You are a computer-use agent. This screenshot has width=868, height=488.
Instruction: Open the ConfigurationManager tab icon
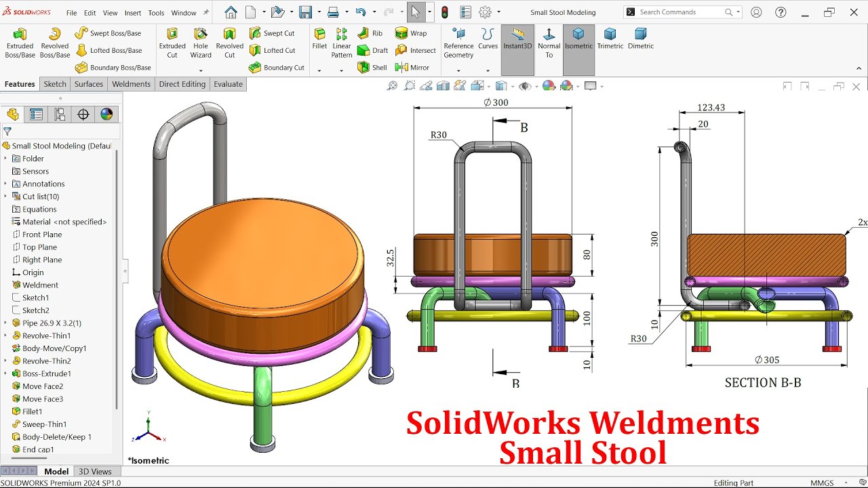pos(60,114)
